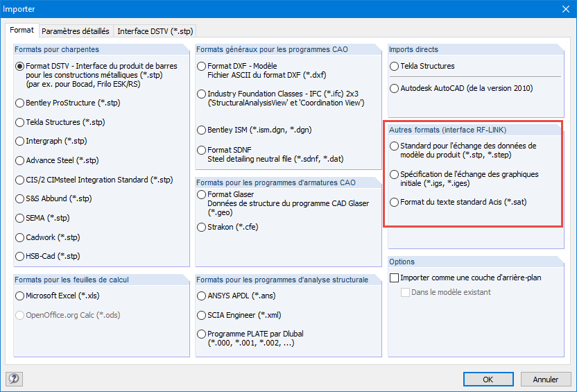The image size is (577, 392).
Task: Choose the Tekla Structures (*.stp) steel format
Action: pyautogui.click(x=20, y=122)
